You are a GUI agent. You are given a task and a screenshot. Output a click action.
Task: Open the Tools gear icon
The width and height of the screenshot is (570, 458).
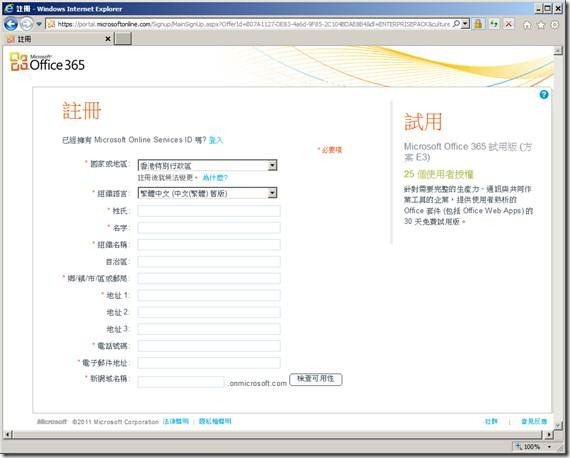(555, 25)
